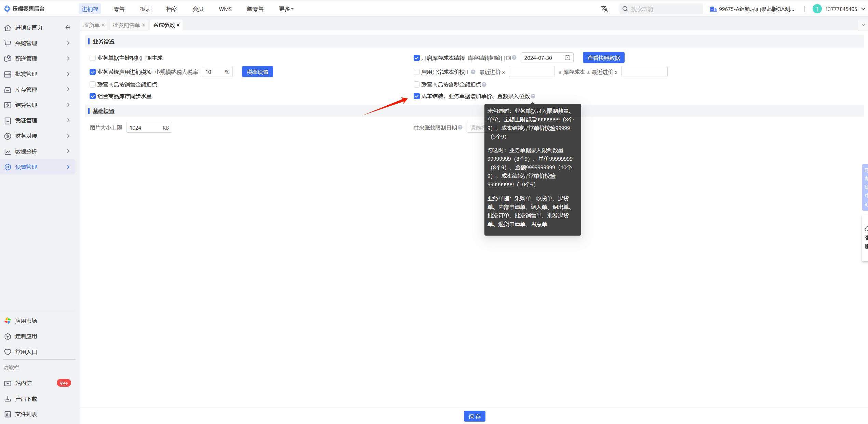This screenshot has height=424, width=868.
Task: Expand 配送管理 submenu chevron
Action: tap(68, 58)
